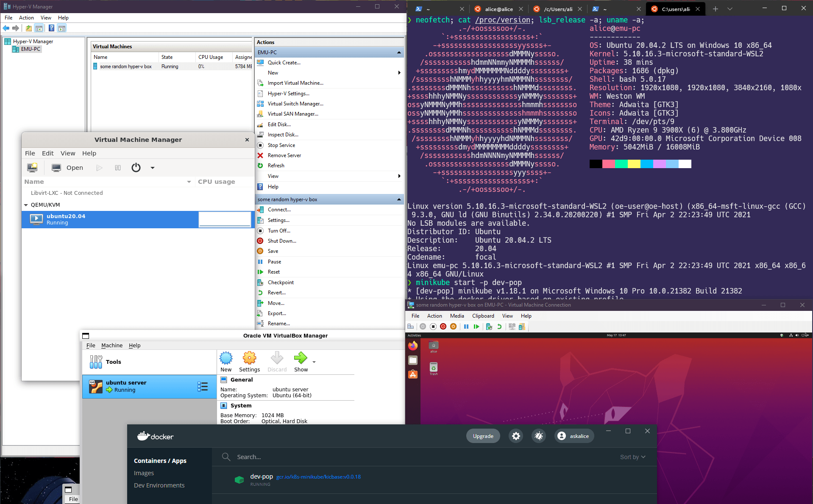Start the VM using the Run arrow
Screen dimensions: 813x504
pyautogui.click(x=99, y=167)
